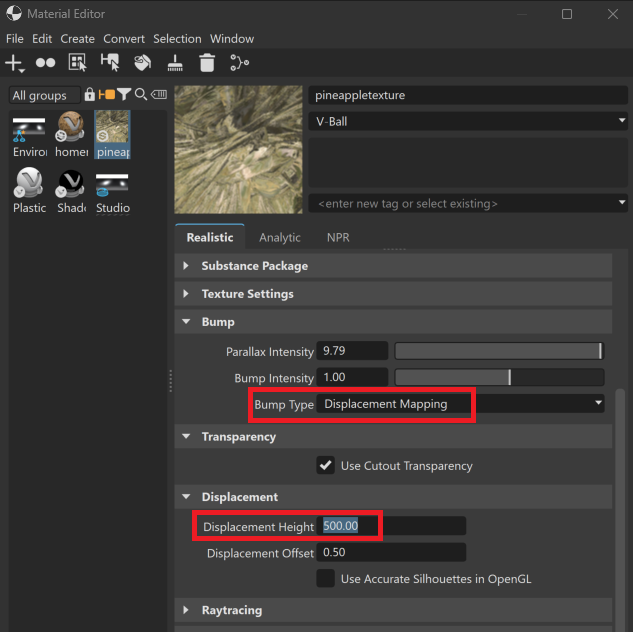This screenshot has width=633, height=632.
Task: Open the Selection menu
Action: 177,39
